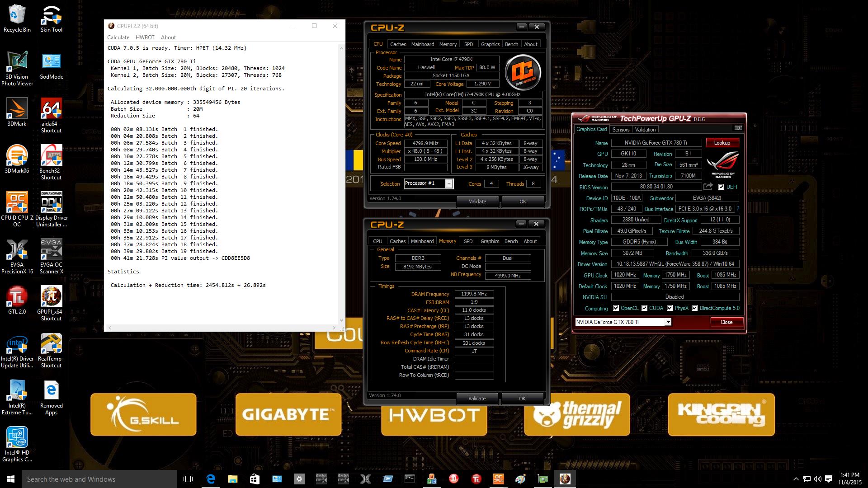Open the Intel Extreme Tuning desktop icon
This screenshot has width=868, height=488.
tap(17, 398)
